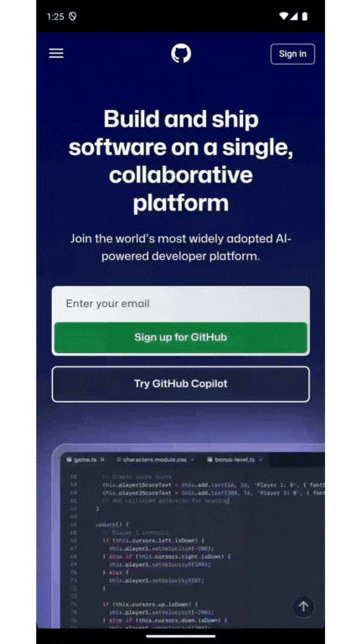Tap the shield icon in status bar
The width and height of the screenshot is (362, 644).
(72, 17)
